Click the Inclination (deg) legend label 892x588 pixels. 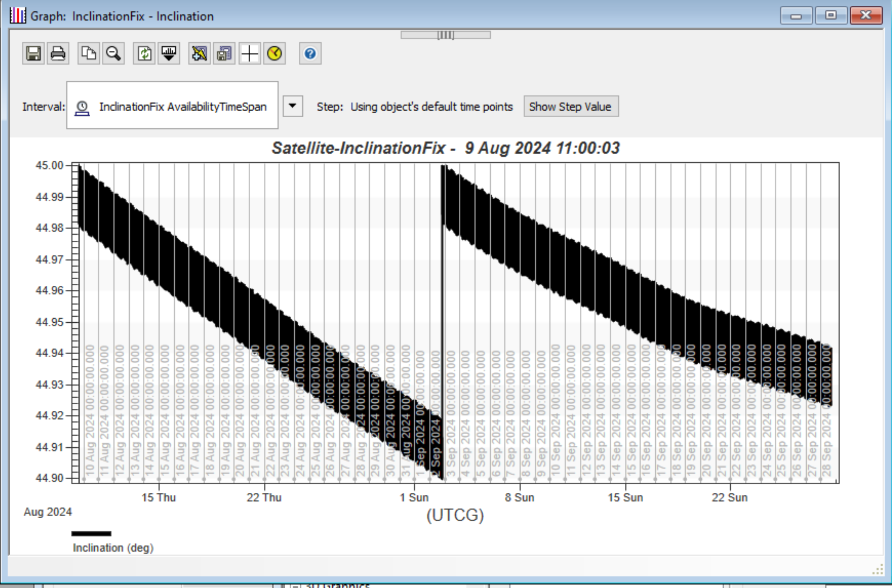pyautogui.click(x=113, y=548)
